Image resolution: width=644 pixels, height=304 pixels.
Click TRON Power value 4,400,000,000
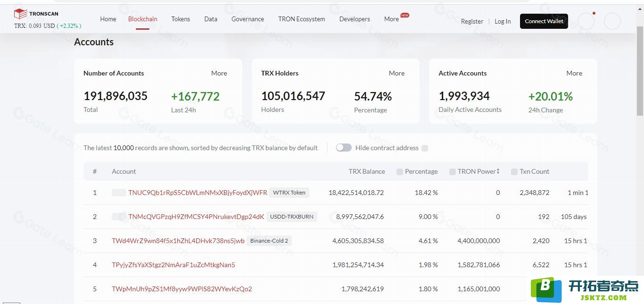pyautogui.click(x=479, y=241)
